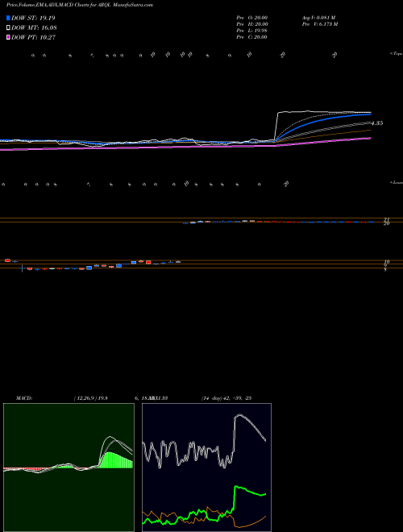Click the 4.35 label beside EMA lines
The image size is (403, 532).
377,123
